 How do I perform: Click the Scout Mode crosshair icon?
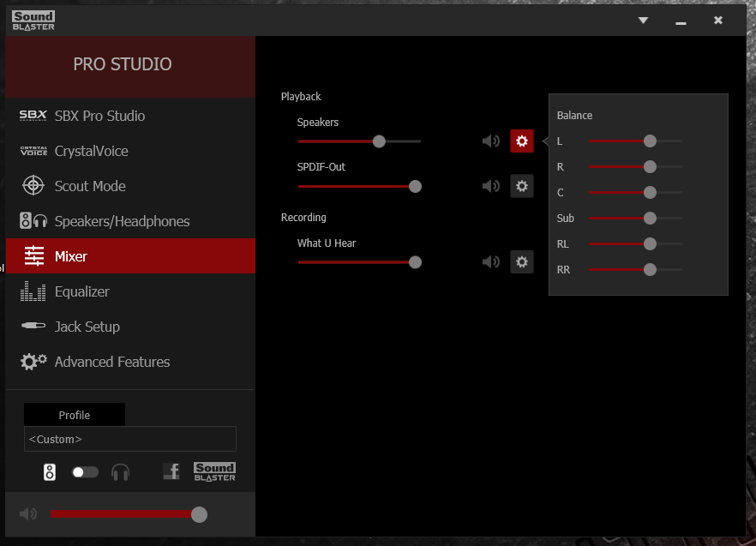[33, 186]
